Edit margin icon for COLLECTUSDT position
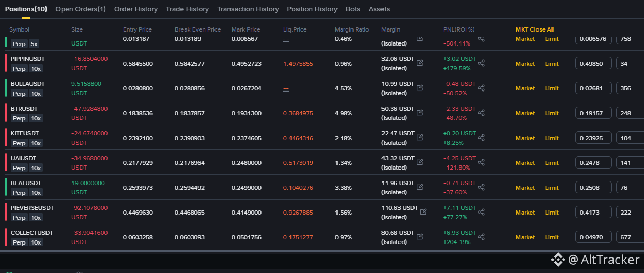The width and height of the screenshot is (644, 273). coord(420,237)
